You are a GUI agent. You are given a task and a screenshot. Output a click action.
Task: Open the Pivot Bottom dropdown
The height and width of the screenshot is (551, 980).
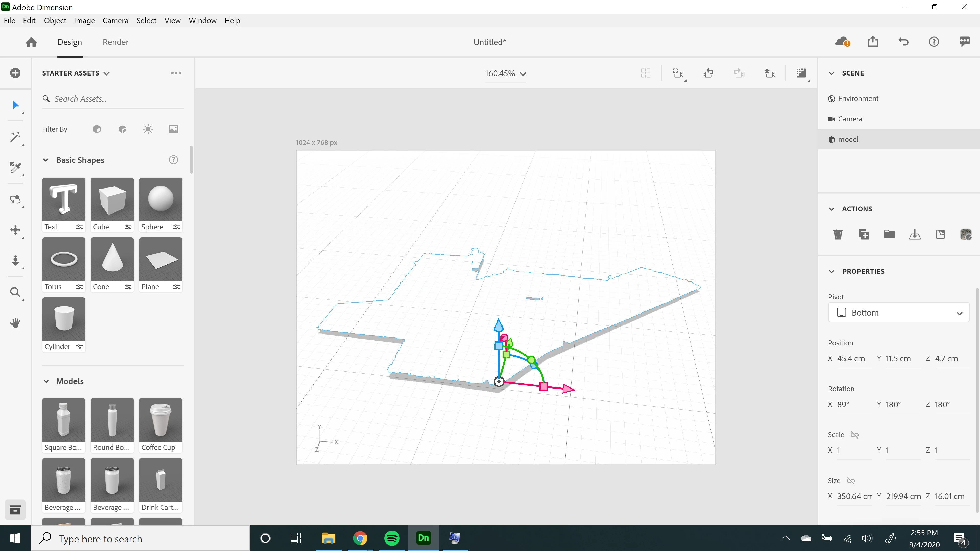(x=898, y=312)
